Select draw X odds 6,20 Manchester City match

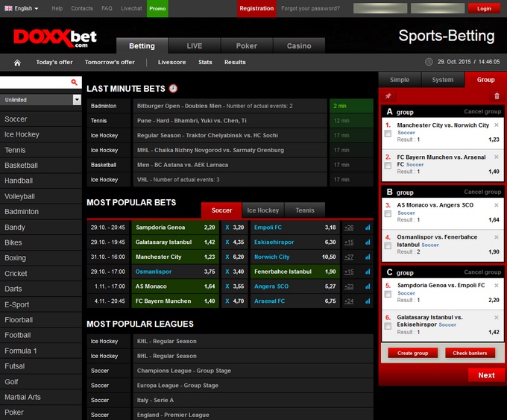[x=235, y=257]
